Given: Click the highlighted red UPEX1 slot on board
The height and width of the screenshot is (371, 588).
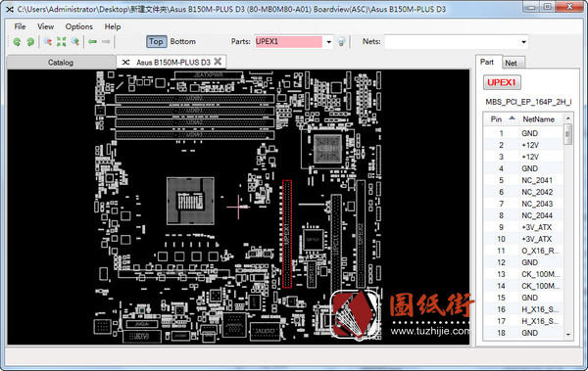Looking at the screenshot, I should pos(287,234).
